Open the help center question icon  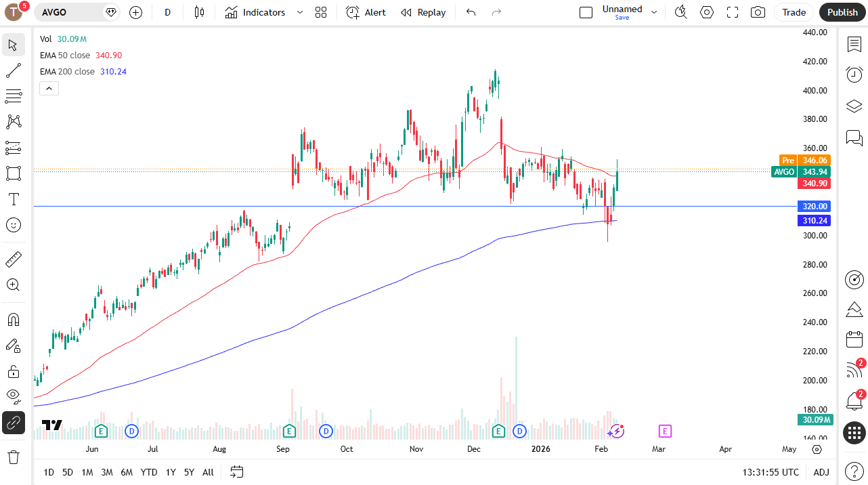click(854, 471)
